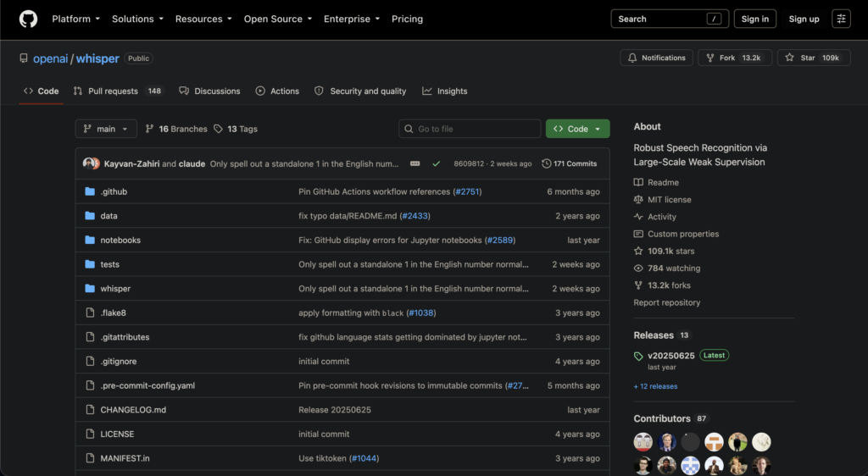Click the Sign in button
This screenshot has height=476, width=868.
coord(754,19)
